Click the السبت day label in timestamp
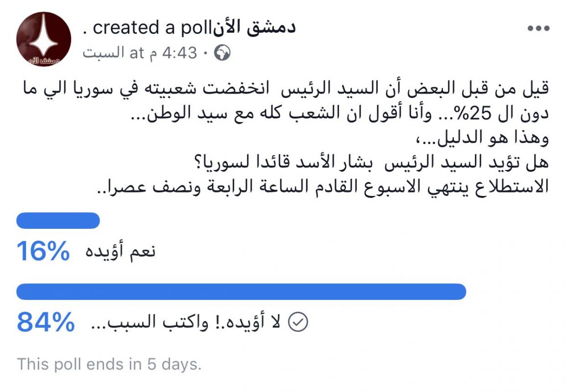This screenshot has width=566, height=392. coord(103,53)
